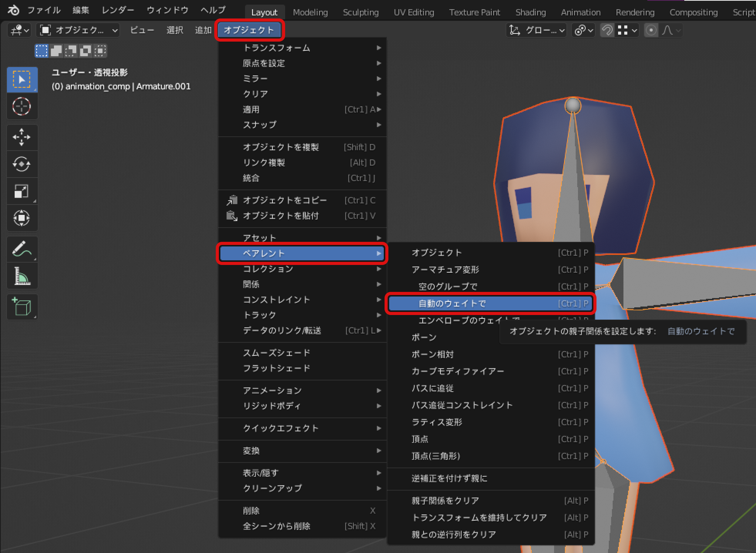The height and width of the screenshot is (553, 756).
Task: Select the Measure tool
Action: coord(22,276)
